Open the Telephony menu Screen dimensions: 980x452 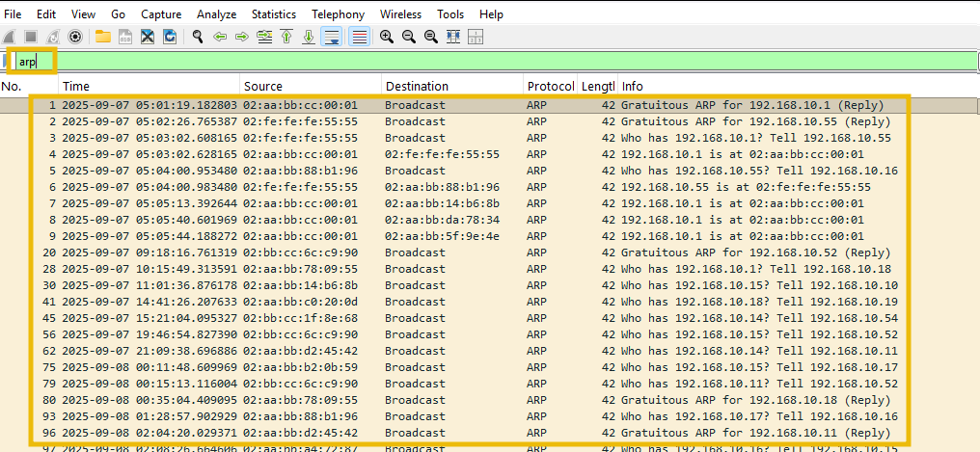[339, 13]
